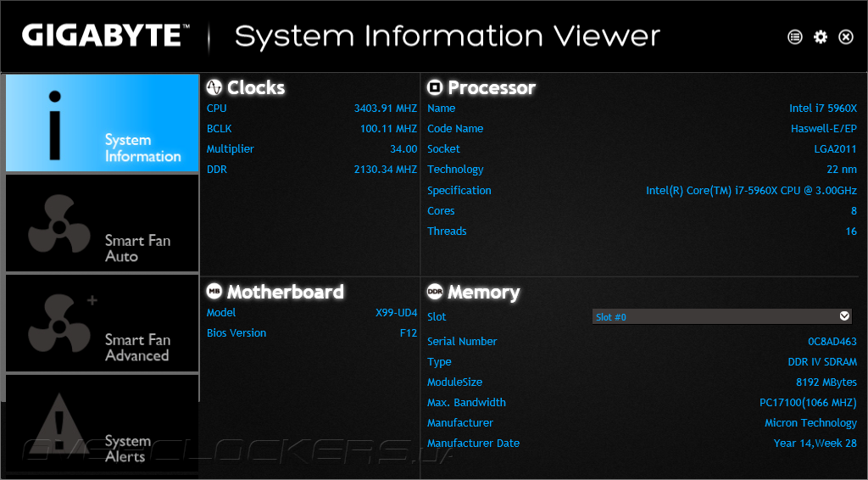Click memory type DDR IV SDRAM
Image resolution: width=868 pixels, height=480 pixels.
pos(822,362)
